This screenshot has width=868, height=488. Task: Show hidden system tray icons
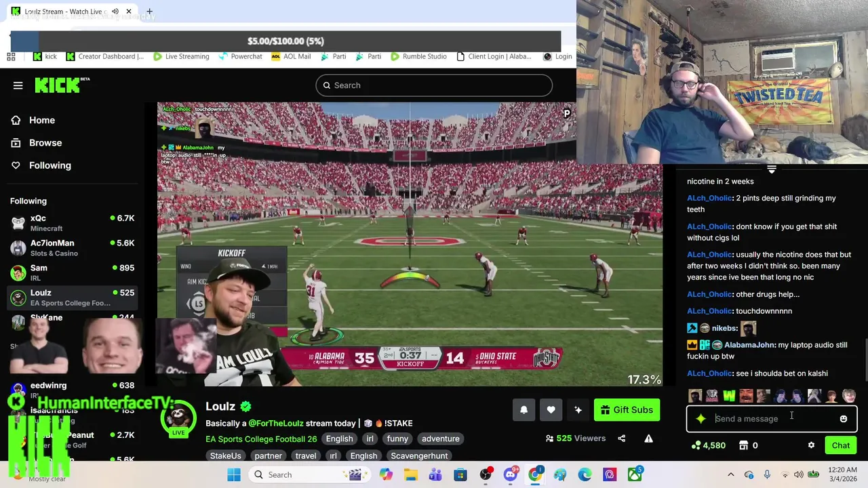click(x=731, y=474)
